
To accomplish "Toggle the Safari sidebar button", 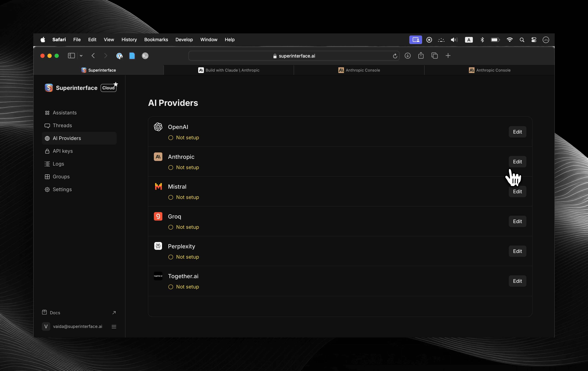I will (71, 56).
